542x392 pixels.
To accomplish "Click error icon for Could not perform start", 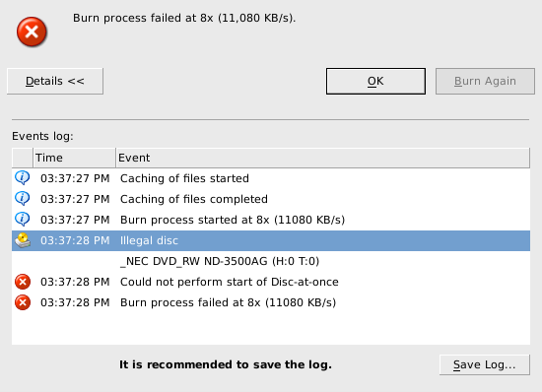I will [x=23, y=282].
